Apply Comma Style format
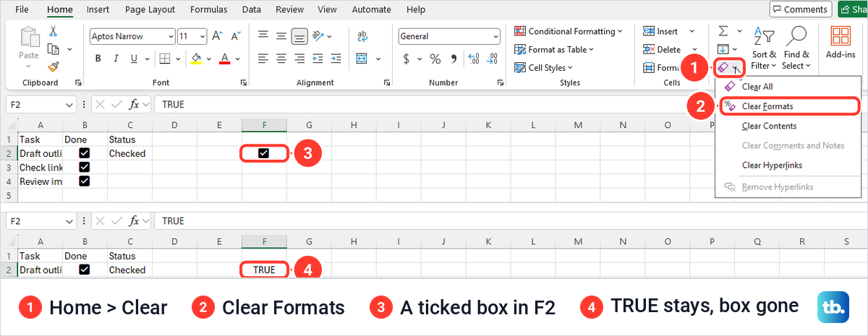Image resolution: width=868 pixels, height=336 pixels. point(455,59)
